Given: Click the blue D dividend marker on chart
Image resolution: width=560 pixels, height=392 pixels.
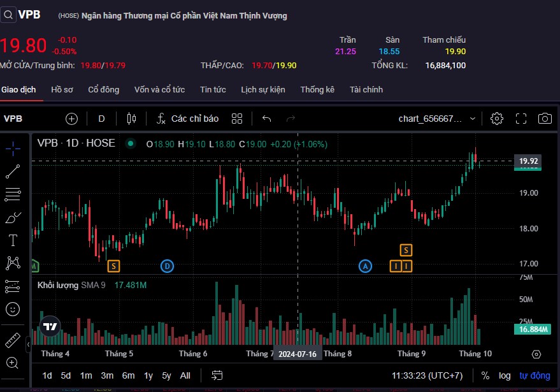Looking at the screenshot, I should point(167,266).
